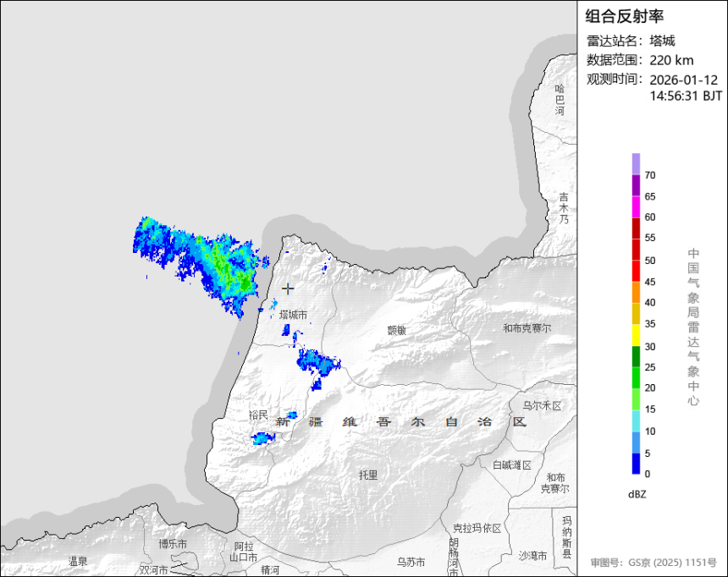Viewport: 728px width, 577px height.
Task: Pick the light purple swatch above 70
Action: (636, 164)
